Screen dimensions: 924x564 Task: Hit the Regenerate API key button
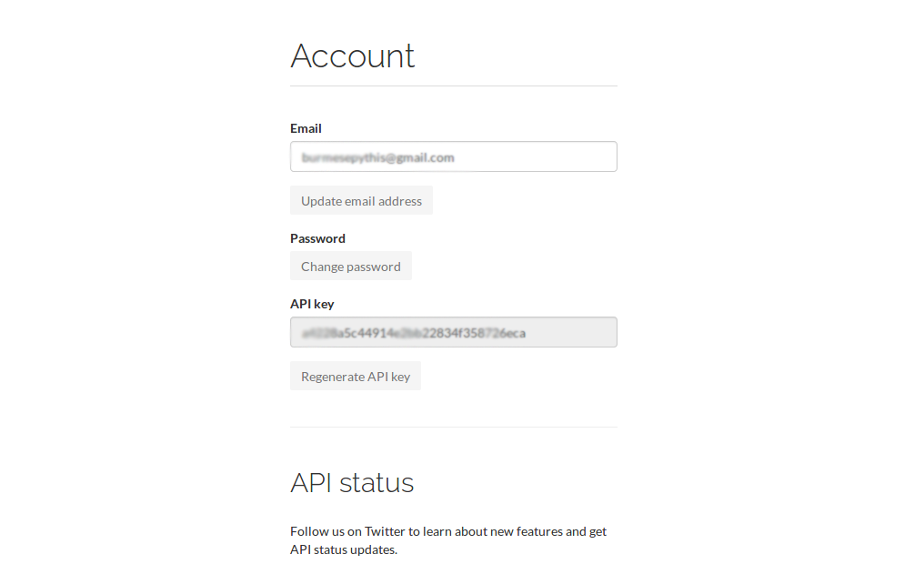[x=356, y=377]
